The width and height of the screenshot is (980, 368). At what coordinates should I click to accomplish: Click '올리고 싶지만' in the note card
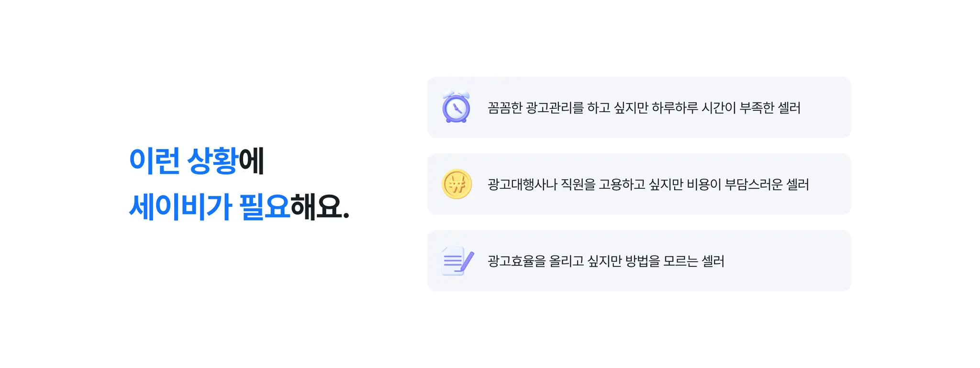[585, 261]
